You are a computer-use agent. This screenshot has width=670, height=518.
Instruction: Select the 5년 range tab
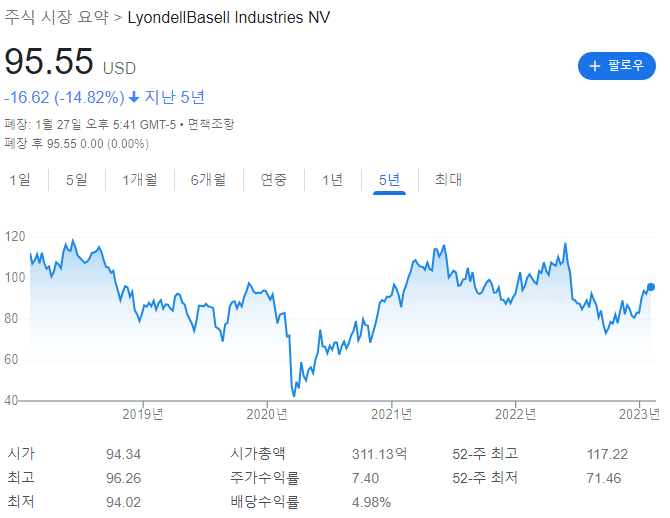[x=389, y=180]
